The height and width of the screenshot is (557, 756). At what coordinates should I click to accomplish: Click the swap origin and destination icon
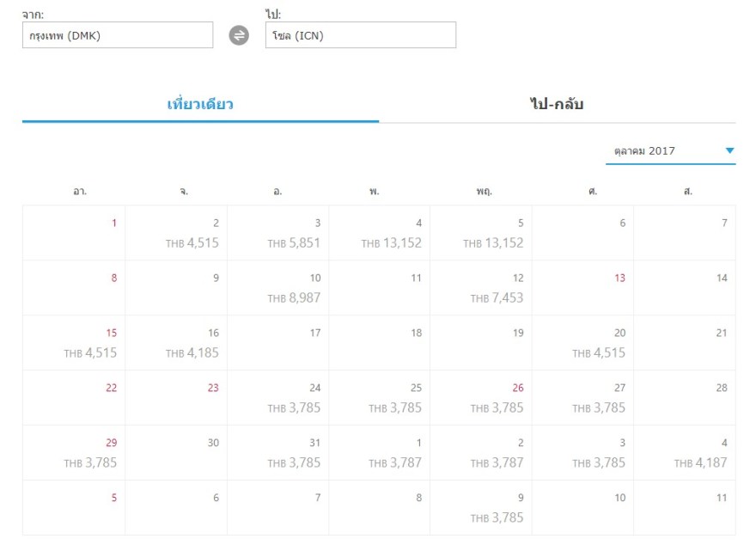tap(239, 35)
